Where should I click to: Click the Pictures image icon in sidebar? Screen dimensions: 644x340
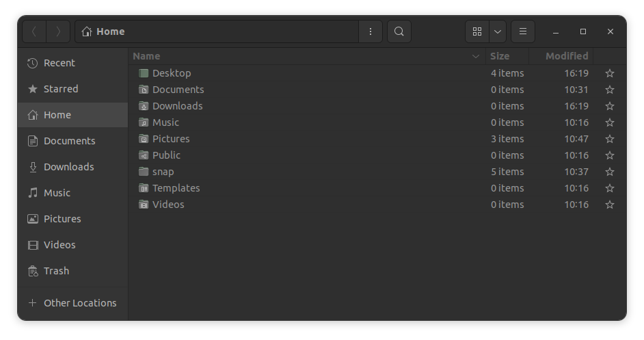[x=32, y=219]
